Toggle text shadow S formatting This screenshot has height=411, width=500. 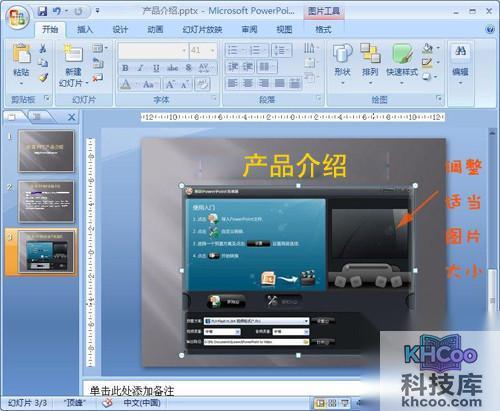[x=189, y=68]
